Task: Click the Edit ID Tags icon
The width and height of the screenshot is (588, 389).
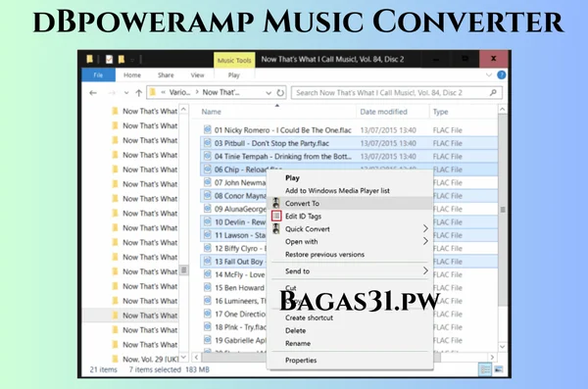Action: point(276,216)
